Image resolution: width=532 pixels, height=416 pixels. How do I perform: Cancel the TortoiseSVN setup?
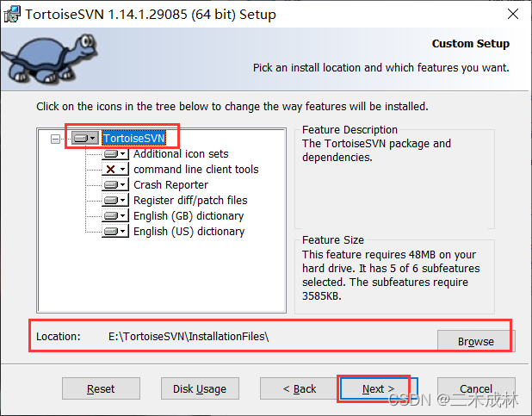(x=476, y=388)
